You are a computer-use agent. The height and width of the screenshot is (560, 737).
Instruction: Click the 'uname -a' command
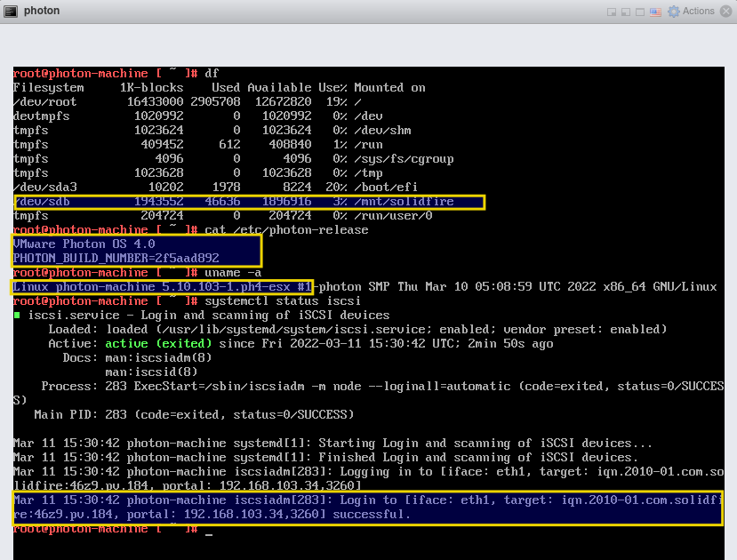233,273
